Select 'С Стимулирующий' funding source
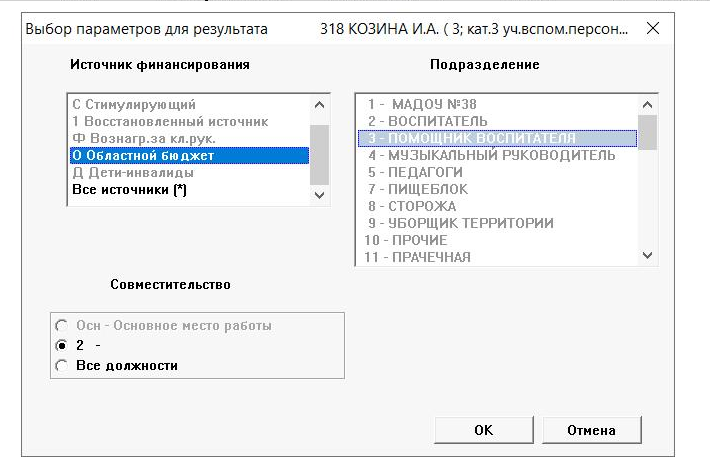 (x=133, y=104)
